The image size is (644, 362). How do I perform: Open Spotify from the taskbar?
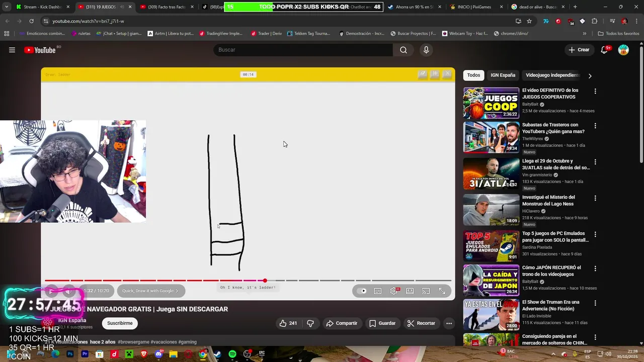pos(232,354)
